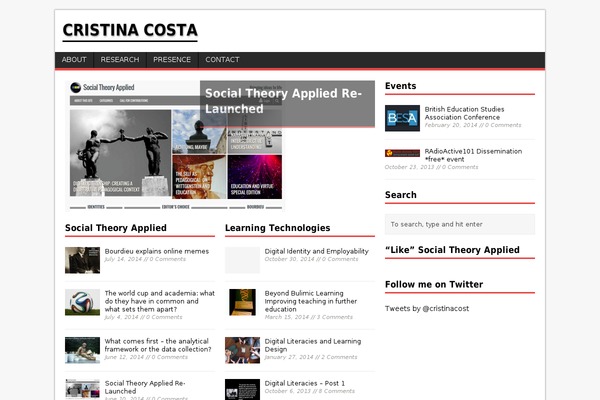Click the analytical framework post thumbnail
Screen dimensions: 600x400
click(82, 350)
